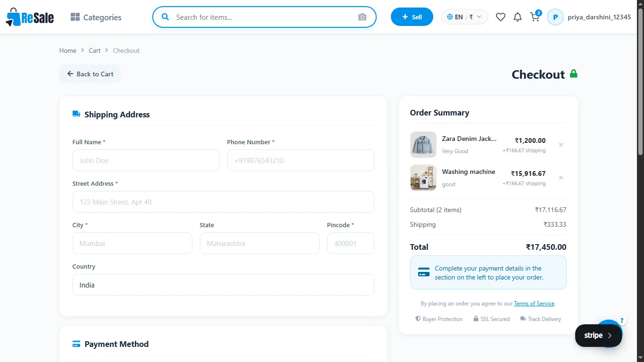Open the shopping cart icon

pyautogui.click(x=535, y=17)
